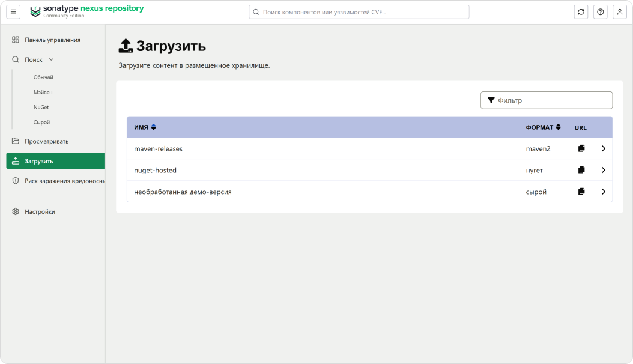Open NuGet search option
This screenshot has height=364, width=633.
41,107
